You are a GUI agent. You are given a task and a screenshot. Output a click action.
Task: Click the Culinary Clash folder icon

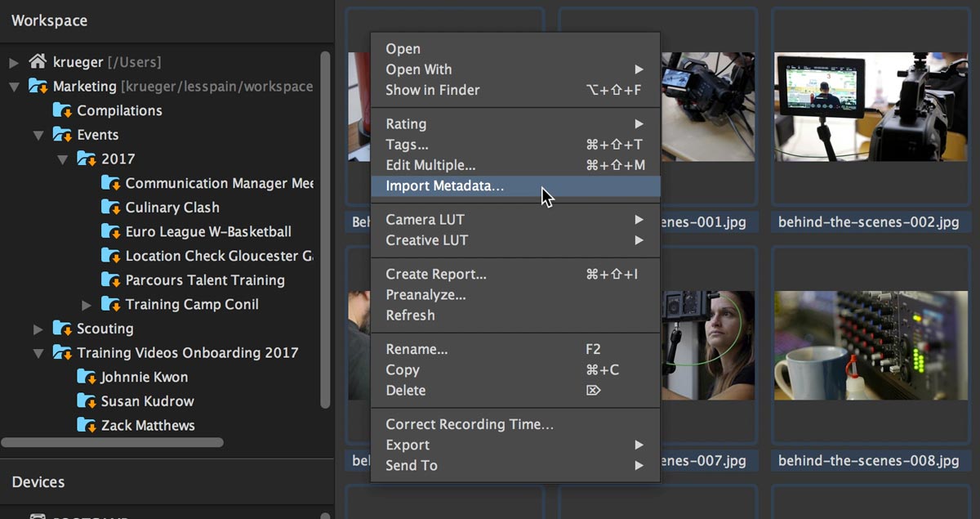click(x=110, y=207)
